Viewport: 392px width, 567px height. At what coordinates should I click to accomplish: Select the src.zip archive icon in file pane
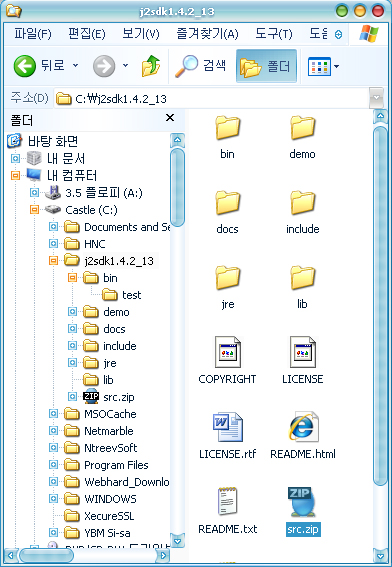(302, 502)
